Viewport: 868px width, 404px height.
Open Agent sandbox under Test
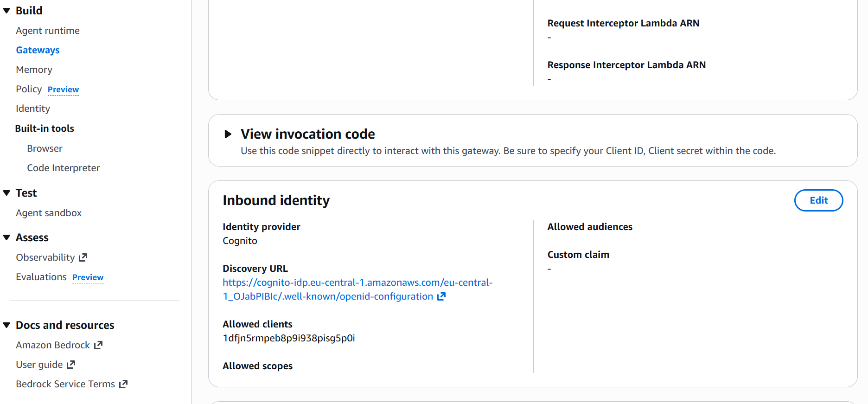49,213
